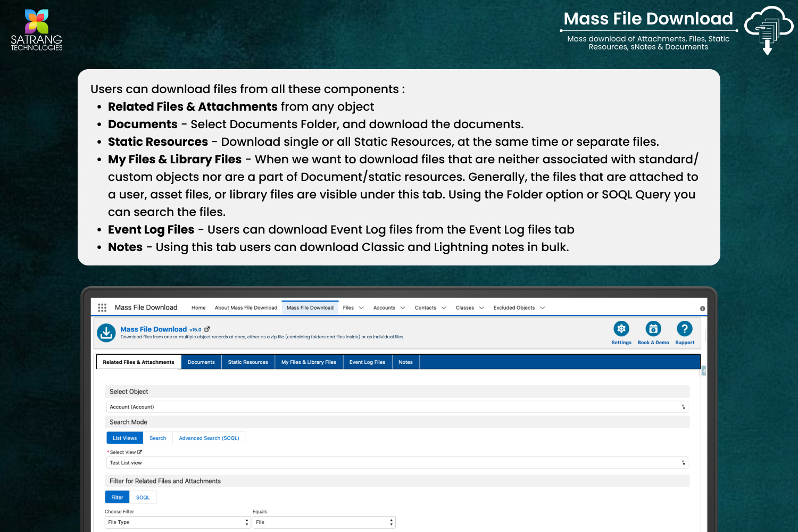Click the Search mode button
This screenshot has width=798, height=532.
tap(157, 438)
